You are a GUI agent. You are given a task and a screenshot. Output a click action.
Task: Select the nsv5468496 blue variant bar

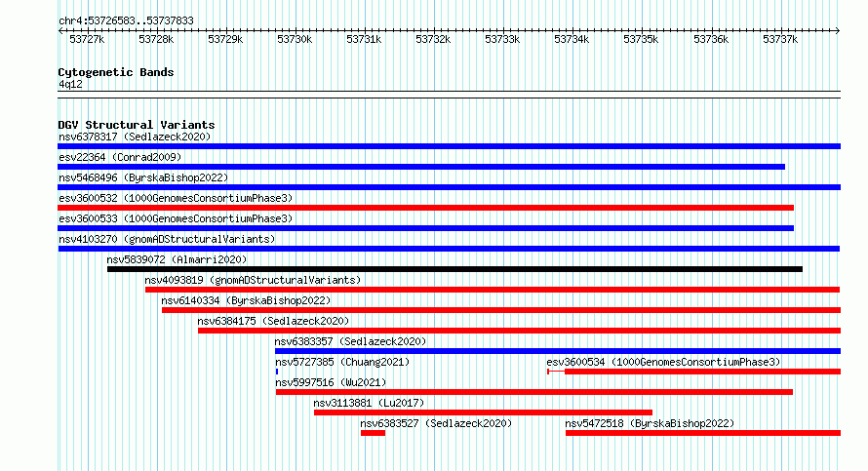(x=449, y=187)
